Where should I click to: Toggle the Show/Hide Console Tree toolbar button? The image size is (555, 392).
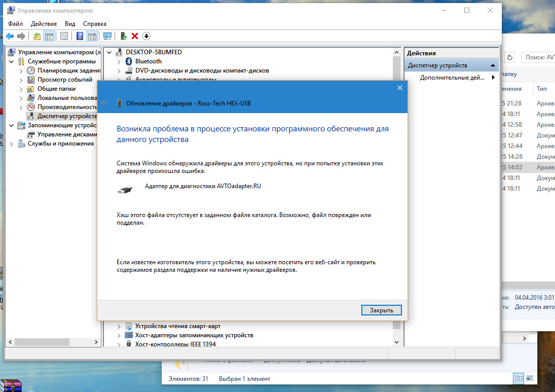(49, 36)
